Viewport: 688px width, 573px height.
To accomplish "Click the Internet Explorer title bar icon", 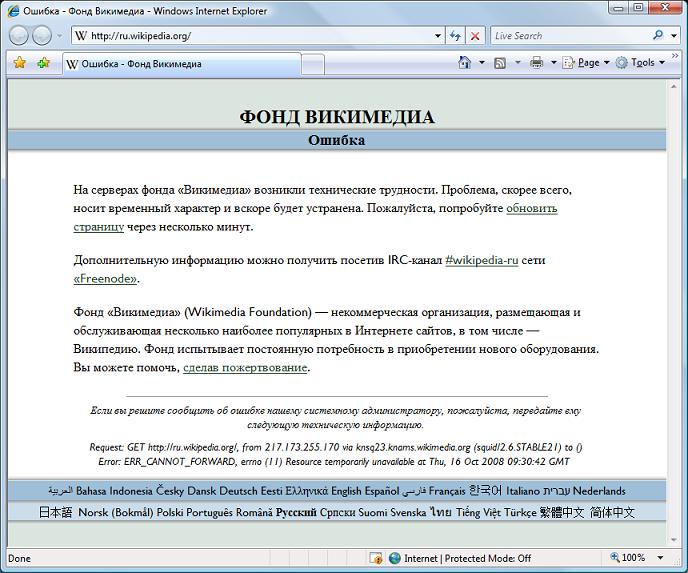I will click(13, 11).
